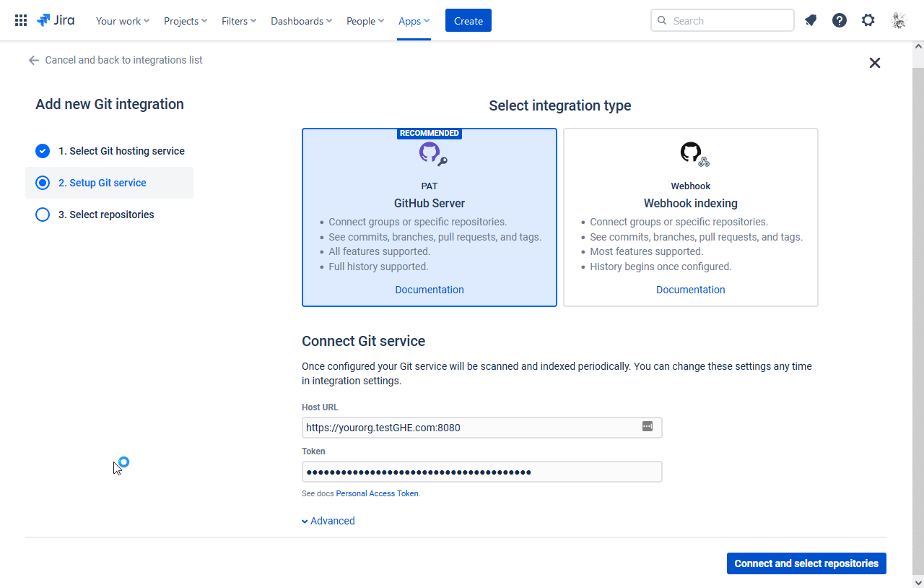The image size is (924, 588).
Task: Click the Host URL input field
Action: point(481,428)
